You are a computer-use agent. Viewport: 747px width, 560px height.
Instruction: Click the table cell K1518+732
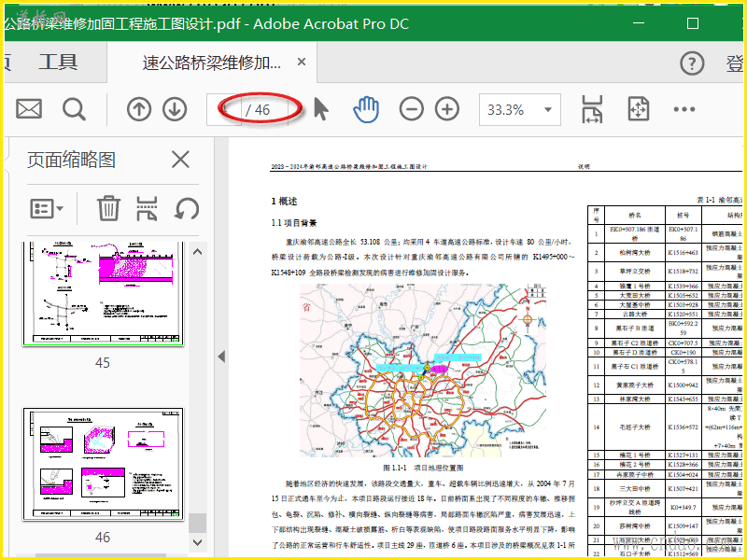point(684,271)
